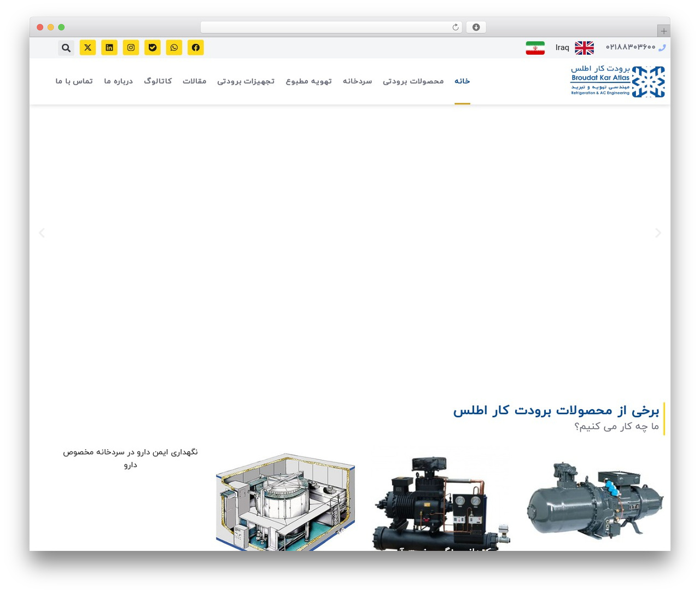This screenshot has width=700, height=593.
Task: Switch language using the Iran flag
Action: [535, 48]
